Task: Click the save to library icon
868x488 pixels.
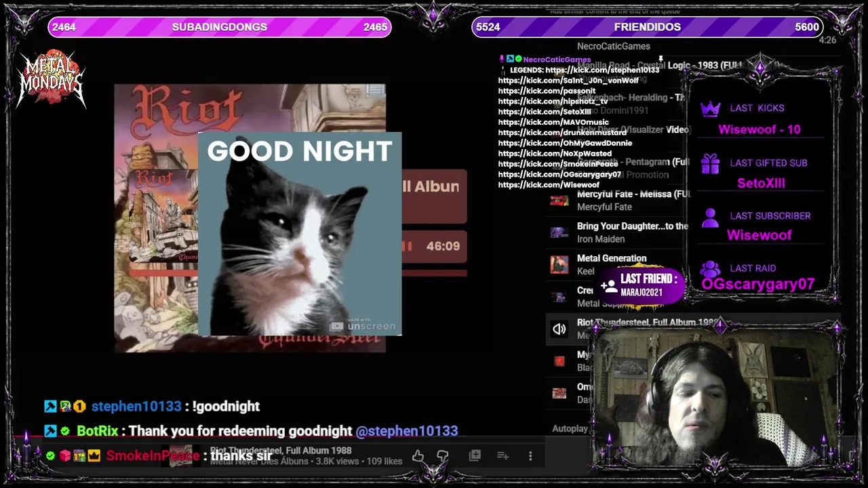Action: pos(475,456)
